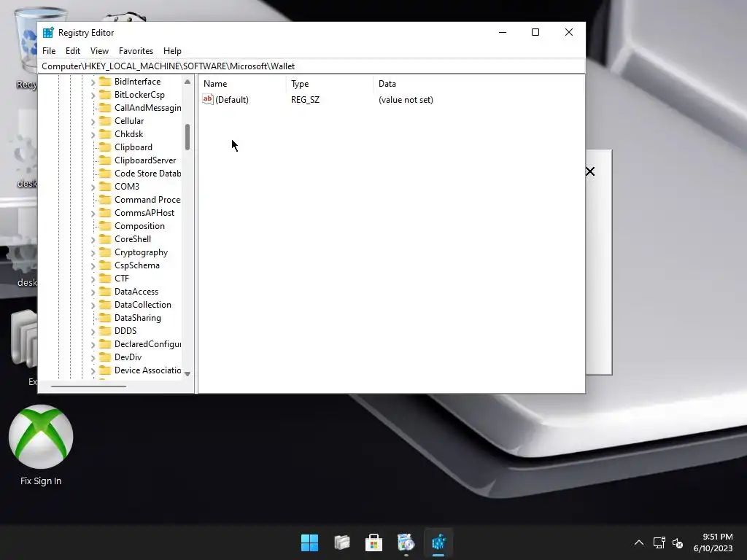Expand the Chkdsk key
Viewport: 747px width, 560px height.
click(93, 134)
